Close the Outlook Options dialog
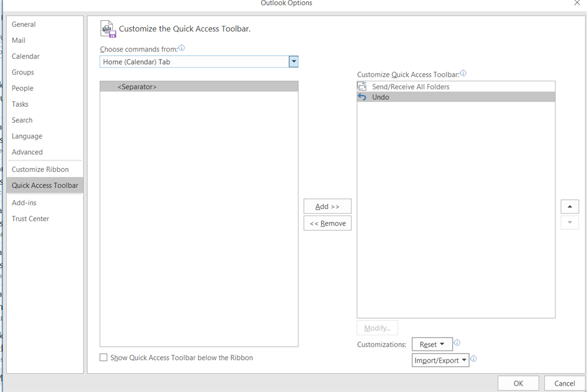The height and width of the screenshot is (392, 587). tap(577, 3)
